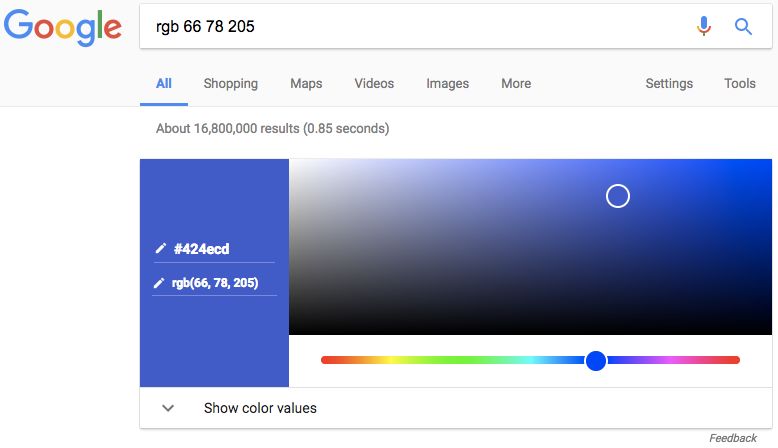Click the blue hue slider handle

coord(596,360)
